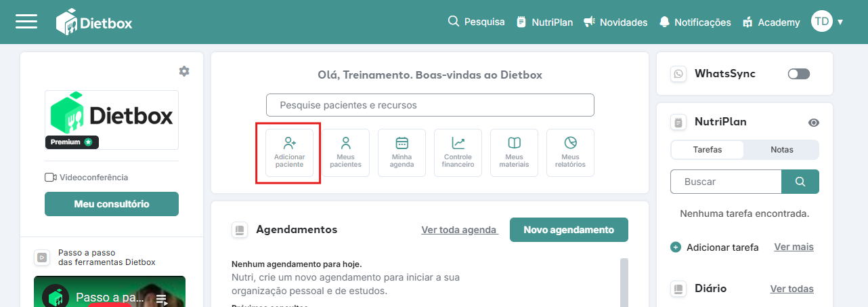Click Ver todas link in Diário
Viewport: 868px width, 307px height.
pyautogui.click(x=792, y=289)
